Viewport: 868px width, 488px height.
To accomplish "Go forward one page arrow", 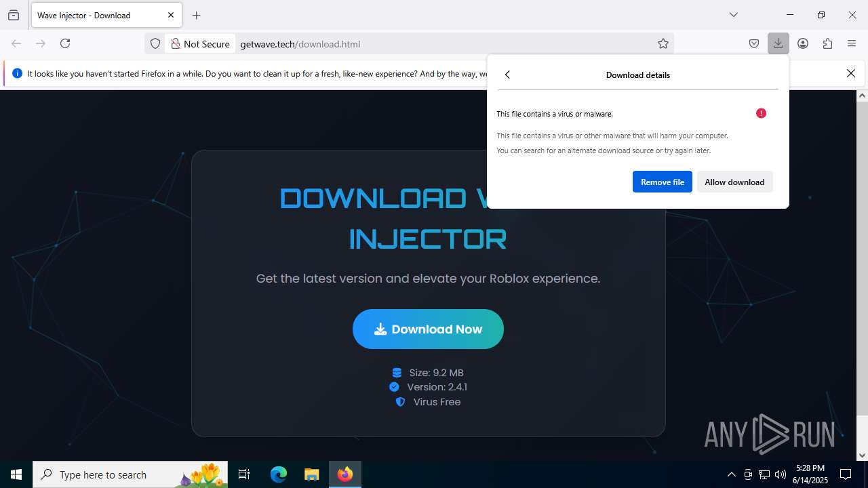I will point(41,43).
